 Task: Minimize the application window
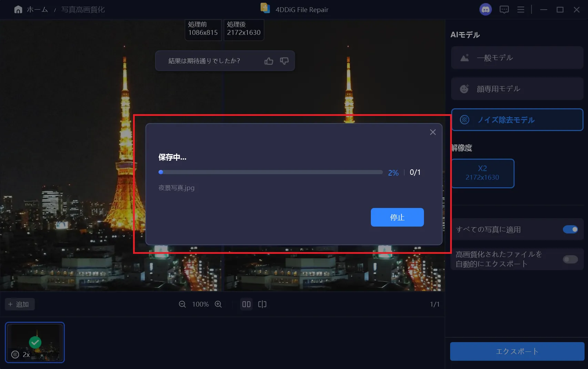pos(544,10)
